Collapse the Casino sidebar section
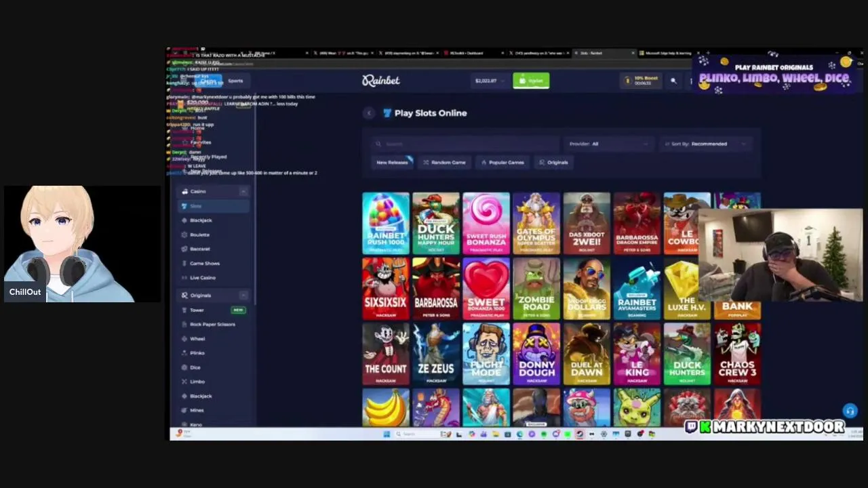The width and height of the screenshot is (868, 488). [243, 191]
